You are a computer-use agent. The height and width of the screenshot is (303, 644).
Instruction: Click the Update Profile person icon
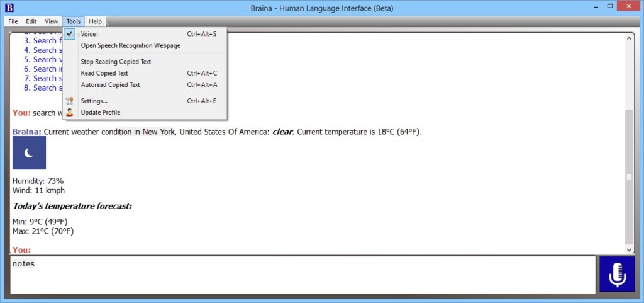69,112
